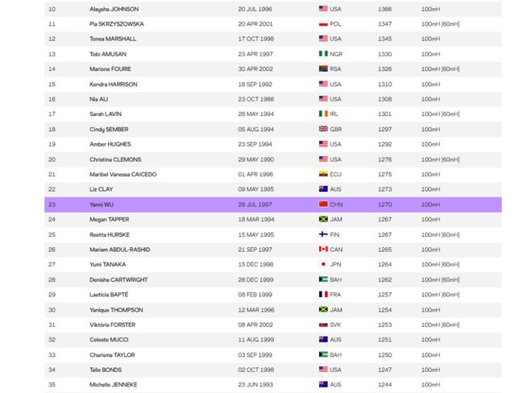Open athlete profile for Kendra HARRISON
Image resolution: width=532 pixels, height=393 pixels.
(x=114, y=84)
